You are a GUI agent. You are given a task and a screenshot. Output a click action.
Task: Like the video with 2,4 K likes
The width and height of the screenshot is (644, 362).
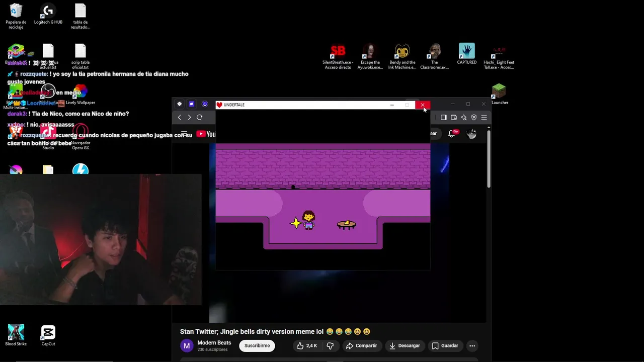click(x=307, y=346)
